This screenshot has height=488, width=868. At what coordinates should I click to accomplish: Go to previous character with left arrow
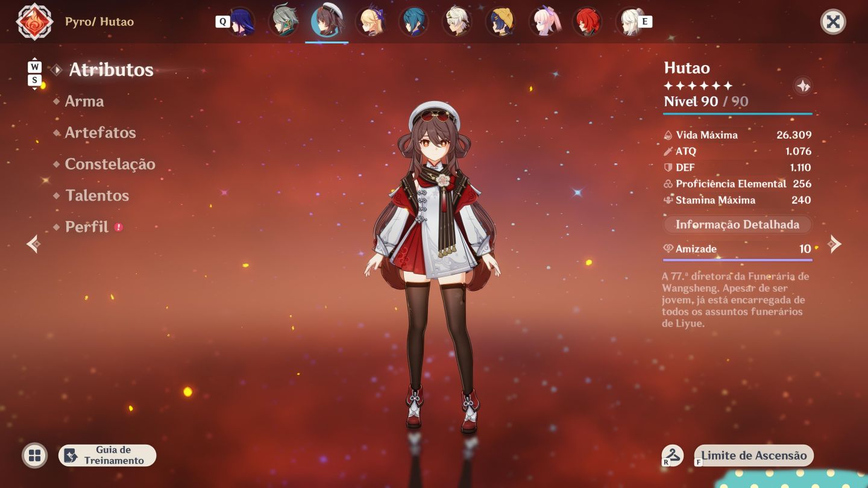(34, 243)
